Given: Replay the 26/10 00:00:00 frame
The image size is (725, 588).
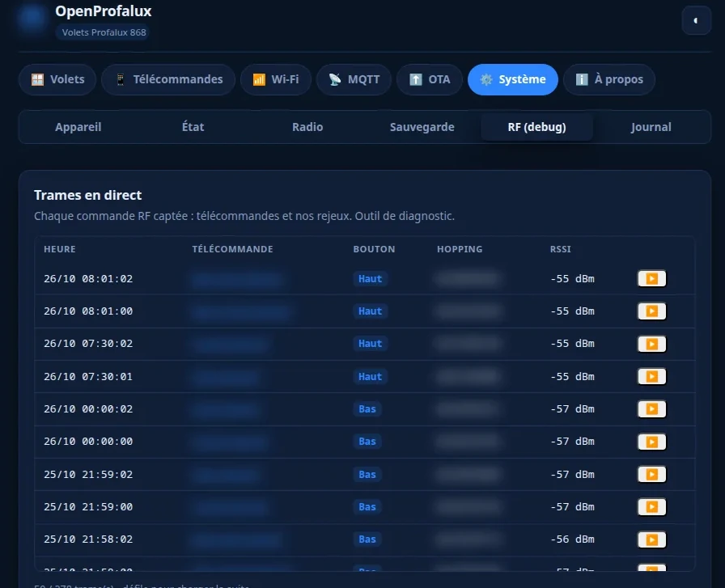Looking at the screenshot, I should [651, 442].
